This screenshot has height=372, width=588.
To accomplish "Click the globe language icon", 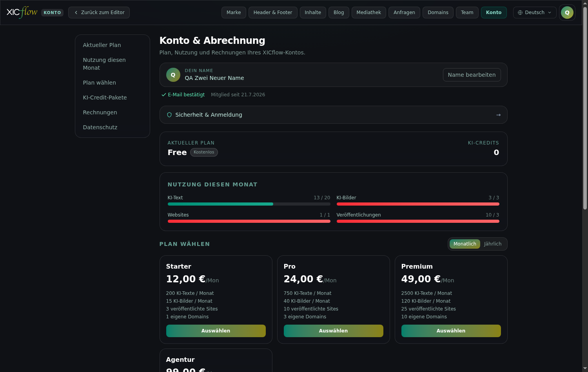I will (520, 13).
